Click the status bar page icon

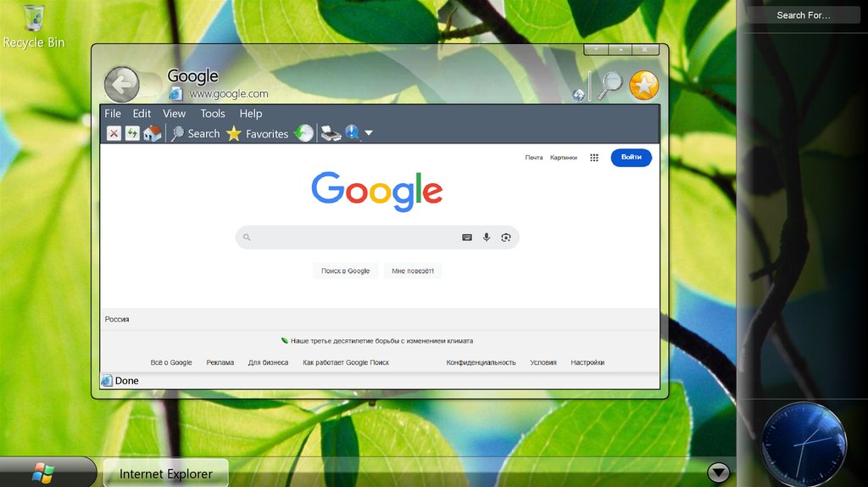107,381
